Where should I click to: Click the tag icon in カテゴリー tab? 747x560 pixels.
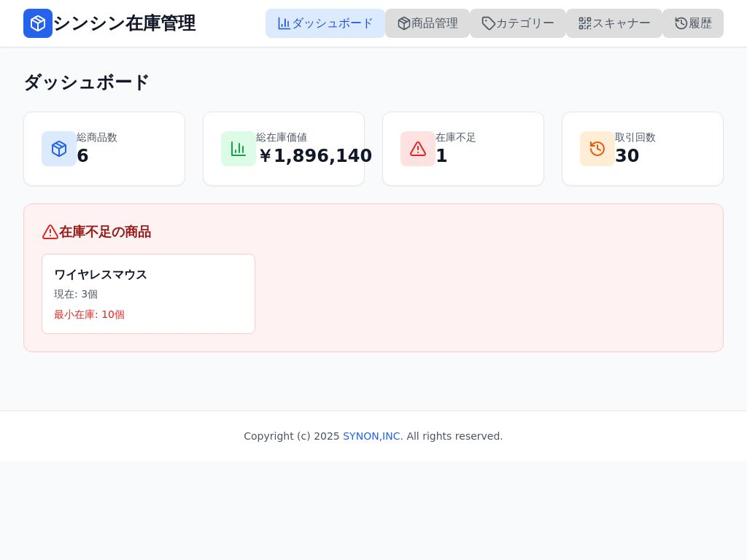489,23
